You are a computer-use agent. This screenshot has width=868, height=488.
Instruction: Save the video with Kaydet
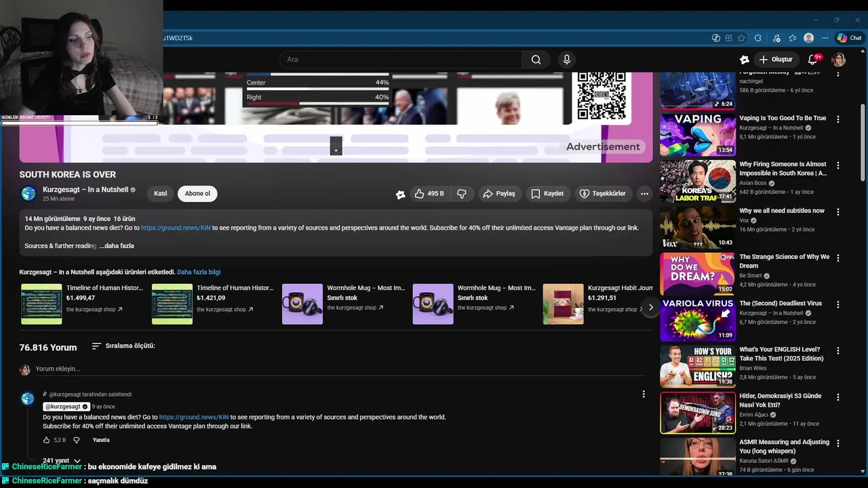547,194
